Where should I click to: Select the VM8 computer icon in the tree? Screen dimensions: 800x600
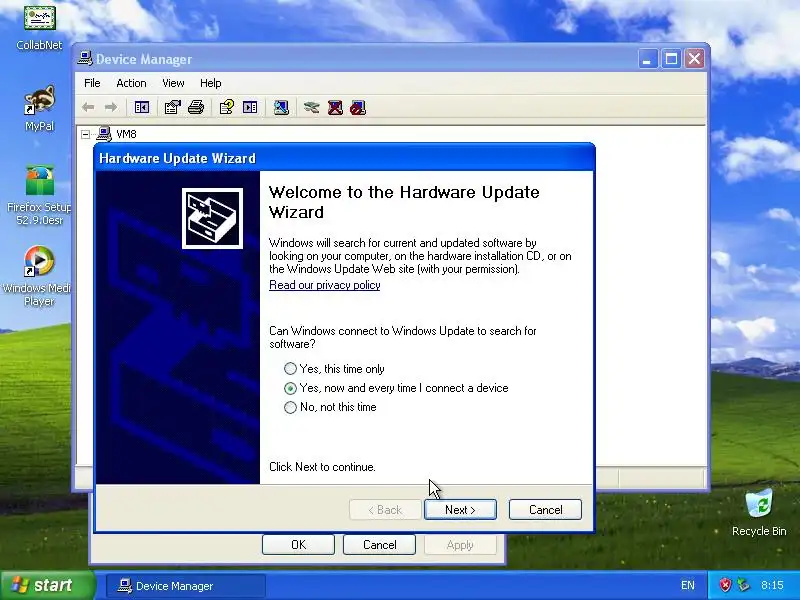click(104, 134)
